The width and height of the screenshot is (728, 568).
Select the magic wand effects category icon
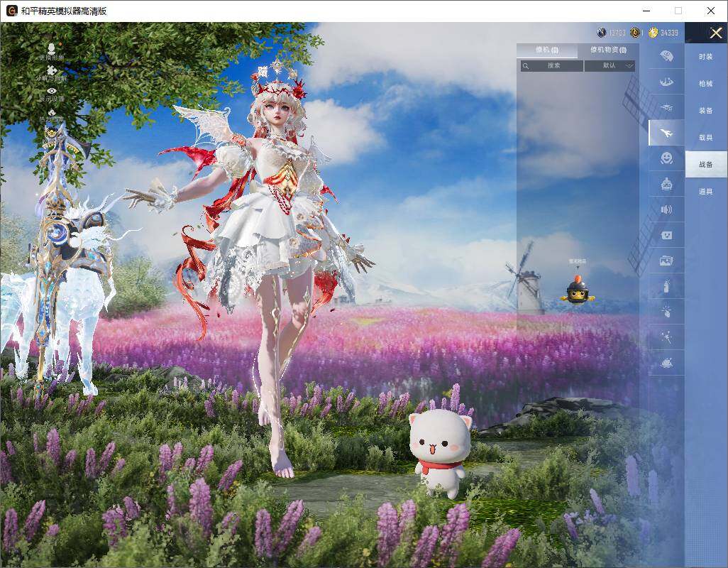click(x=666, y=337)
